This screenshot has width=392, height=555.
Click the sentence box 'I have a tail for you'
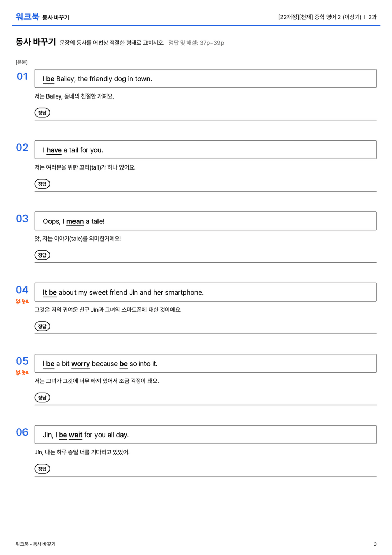(x=205, y=150)
